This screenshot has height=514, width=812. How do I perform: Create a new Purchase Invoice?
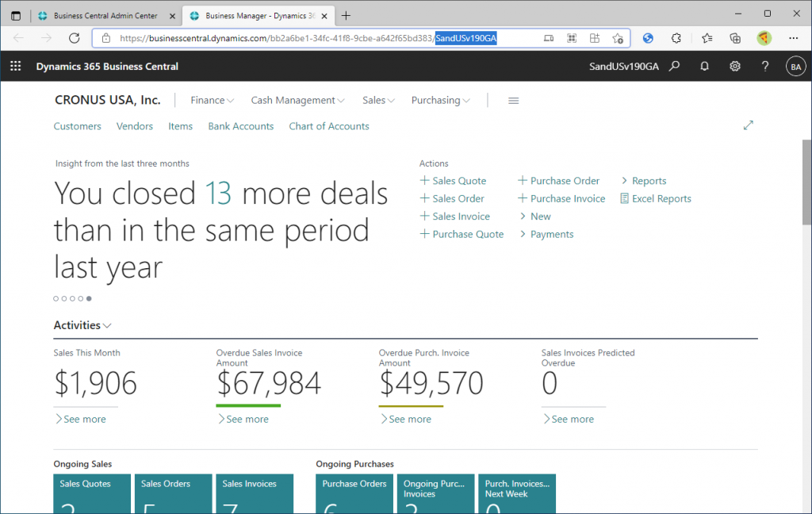click(562, 198)
